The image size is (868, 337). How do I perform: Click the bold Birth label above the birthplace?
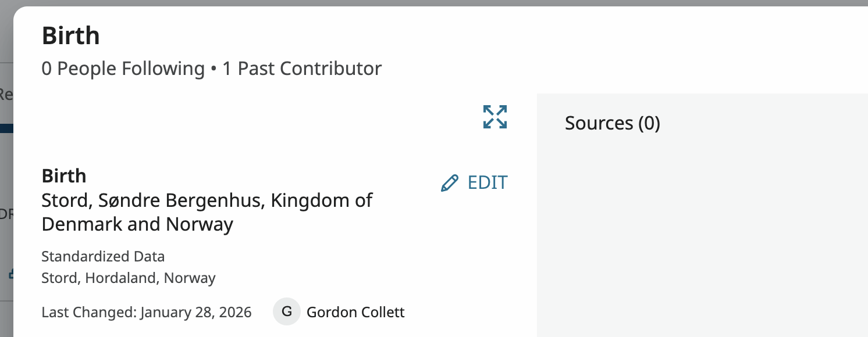pyautogui.click(x=64, y=175)
